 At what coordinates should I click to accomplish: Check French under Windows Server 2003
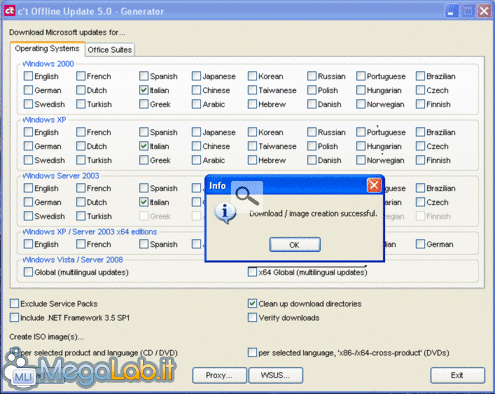(81, 188)
